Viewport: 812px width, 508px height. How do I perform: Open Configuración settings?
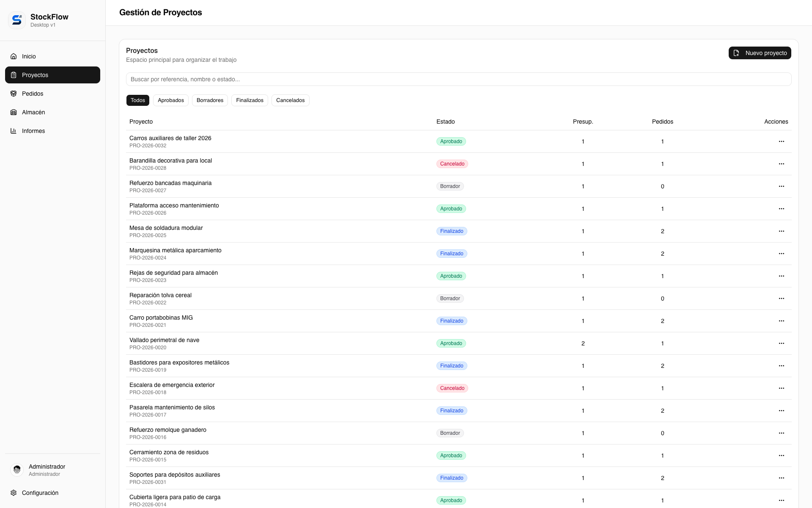click(x=52, y=493)
